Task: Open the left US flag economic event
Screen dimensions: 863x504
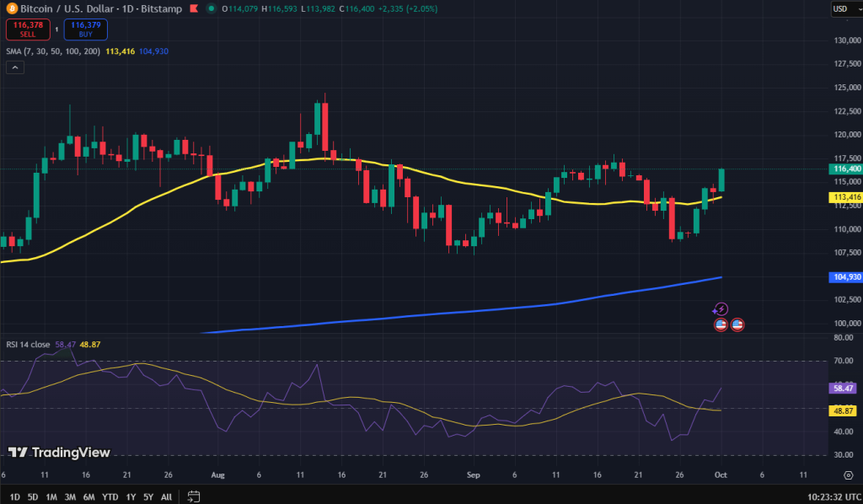Action: coord(721,324)
